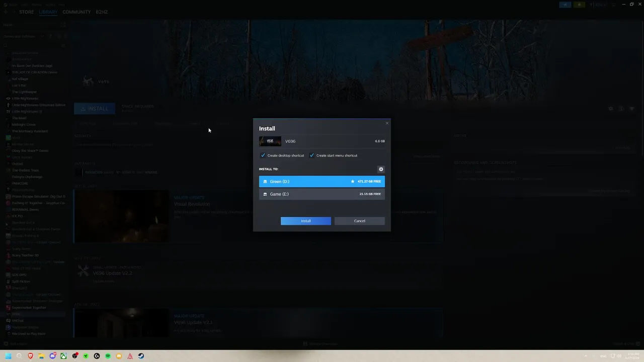Open the B2HZ profile tab
Viewport: 644px width, 362px height.
(102, 12)
